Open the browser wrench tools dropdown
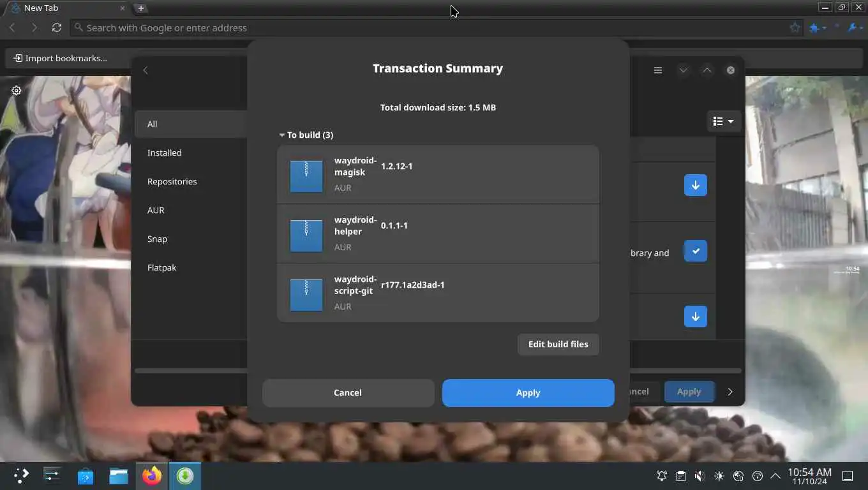This screenshot has height=490, width=868. 855,27
